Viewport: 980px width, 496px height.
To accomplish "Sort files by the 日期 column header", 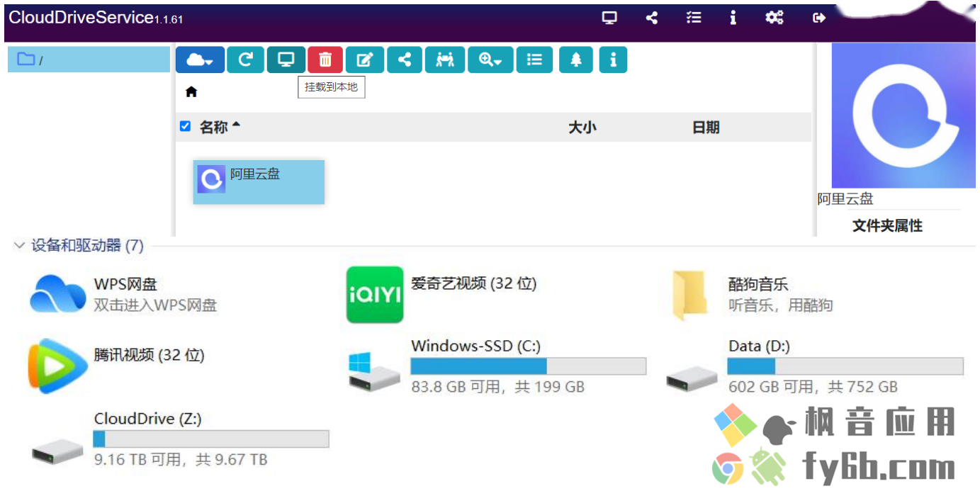I will coord(706,128).
